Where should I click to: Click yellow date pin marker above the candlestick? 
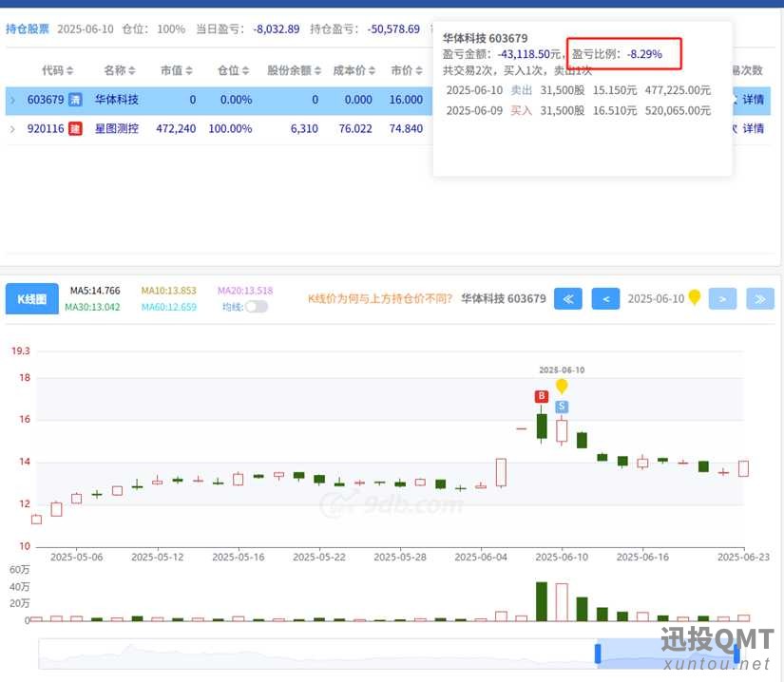562,386
